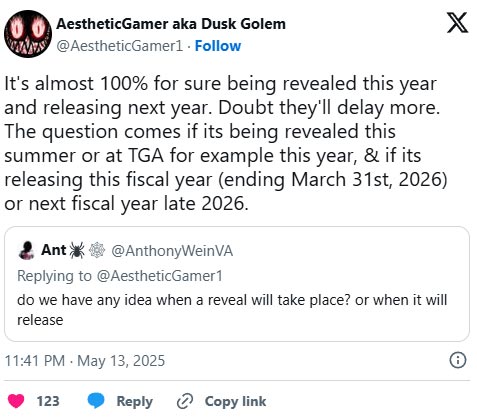This screenshot has height=418, width=477.
Task: Click the chain link copy icon
Action: [185, 401]
